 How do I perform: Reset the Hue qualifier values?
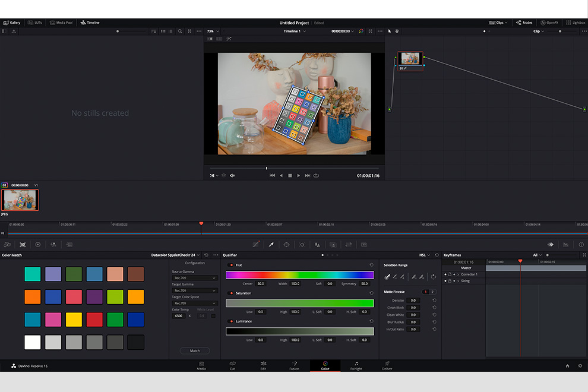pos(371,265)
